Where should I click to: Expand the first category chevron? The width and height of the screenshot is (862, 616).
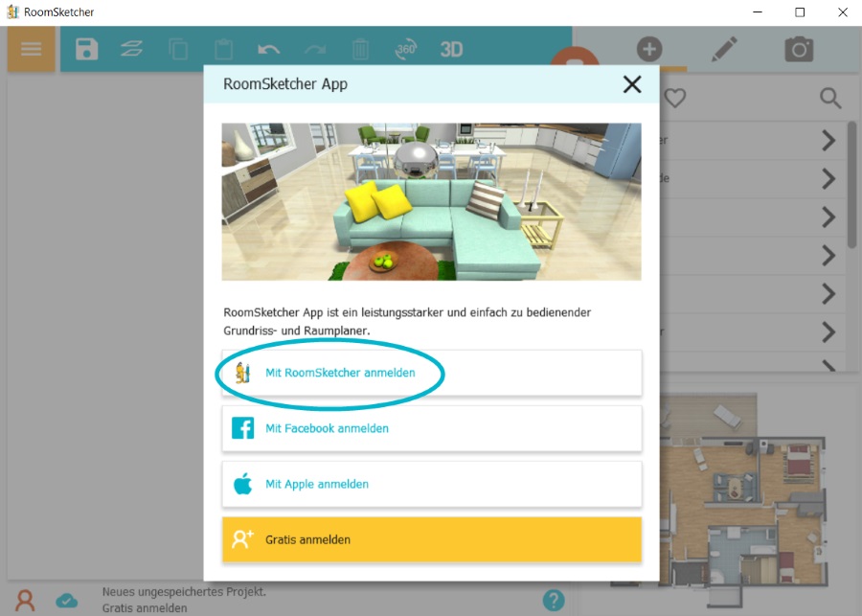[x=828, y=141]
